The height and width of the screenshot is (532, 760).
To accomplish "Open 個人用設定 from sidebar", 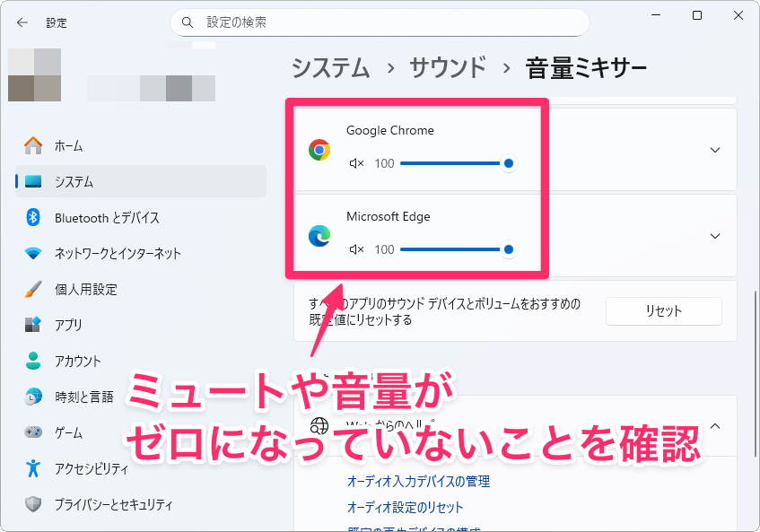I will [85, 290].
